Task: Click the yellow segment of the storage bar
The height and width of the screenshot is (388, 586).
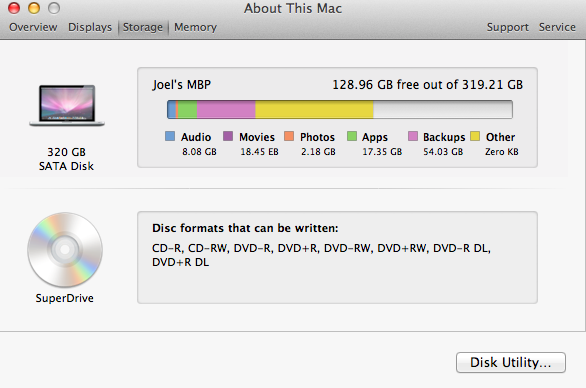Action: 314,110
